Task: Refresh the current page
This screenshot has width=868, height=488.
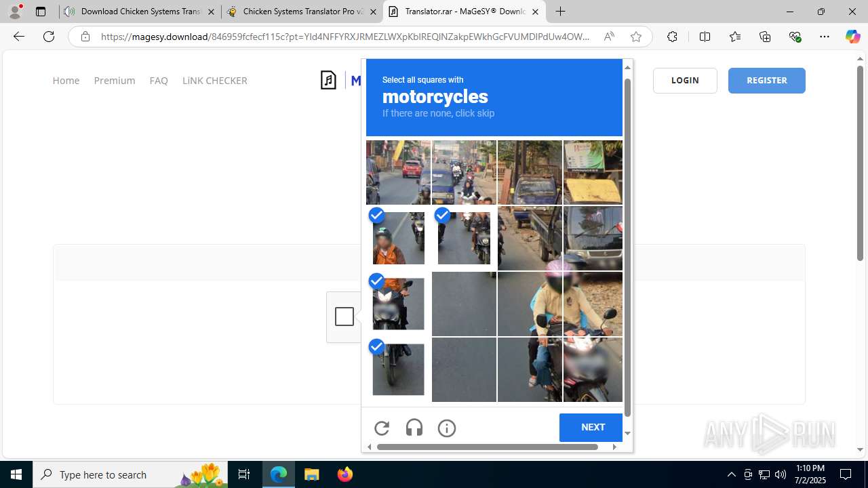Action: [49, 37]
